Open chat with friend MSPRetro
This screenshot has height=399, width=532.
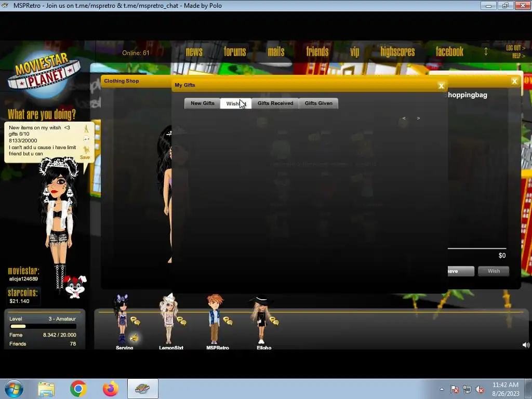(x=228, y=321)
